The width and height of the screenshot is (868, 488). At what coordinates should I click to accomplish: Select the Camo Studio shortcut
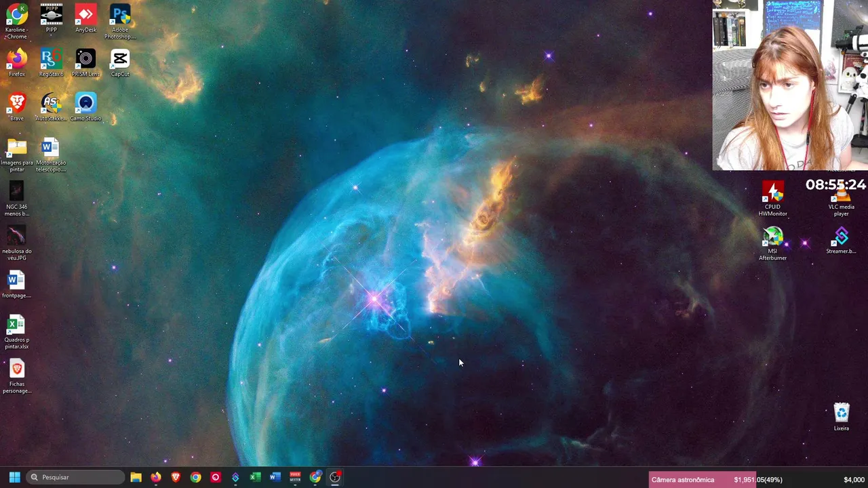[x=85, y=107]
